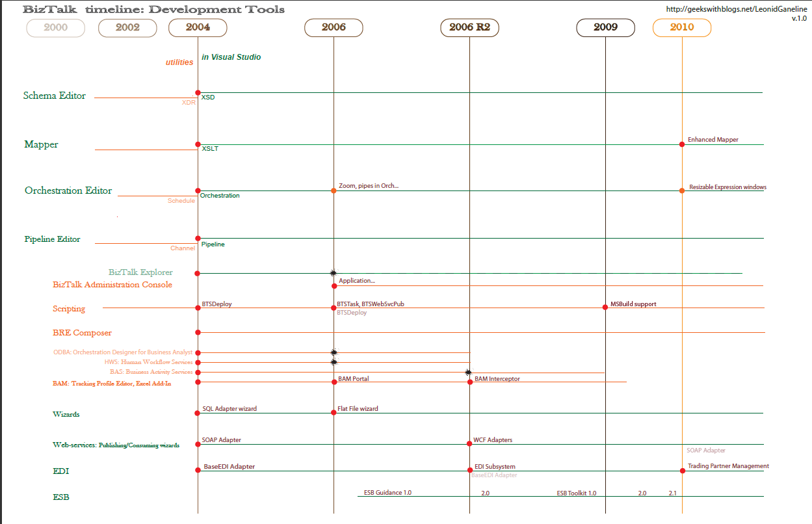Screen dimensions: 812x524
Task: Select the 2006 year box
Action: coord(334,27)
